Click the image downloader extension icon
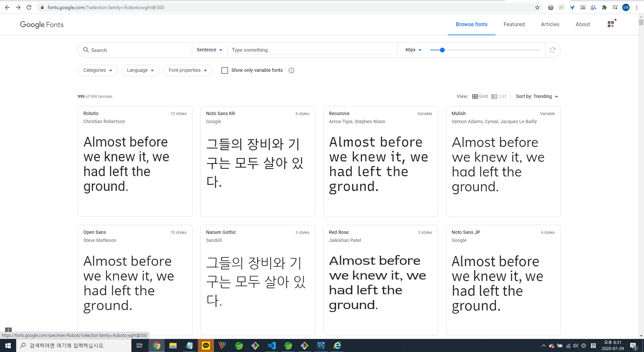The image size is (644, 352). click(583, 7)
